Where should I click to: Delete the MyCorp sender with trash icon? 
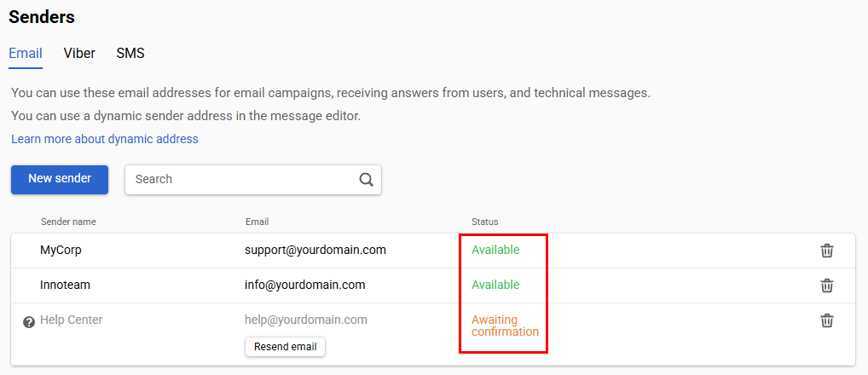(x=826, y=251)
